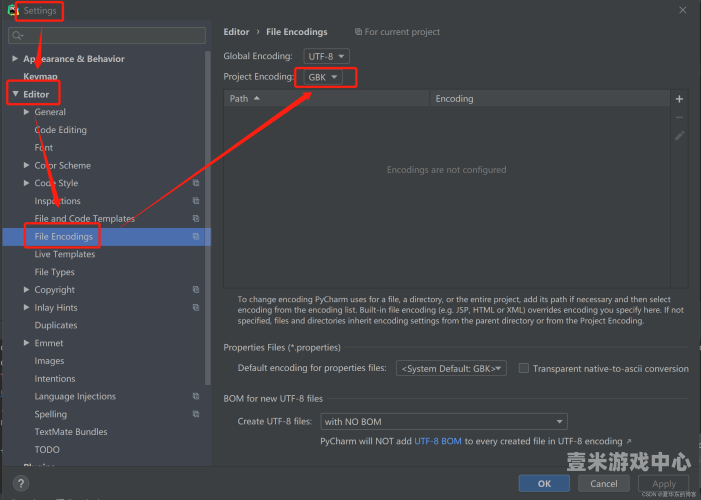This screenshot has width=701, height=500.
Task: Open Live Templates settings page
Action: click(x=65, y=254)
